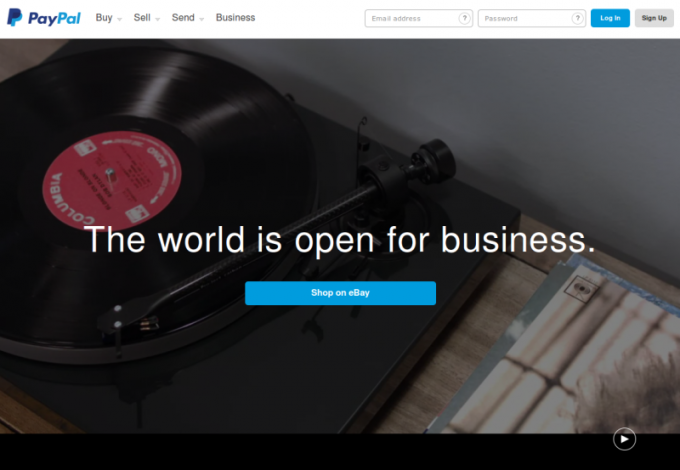Open the Send menu label

[183, 18]
